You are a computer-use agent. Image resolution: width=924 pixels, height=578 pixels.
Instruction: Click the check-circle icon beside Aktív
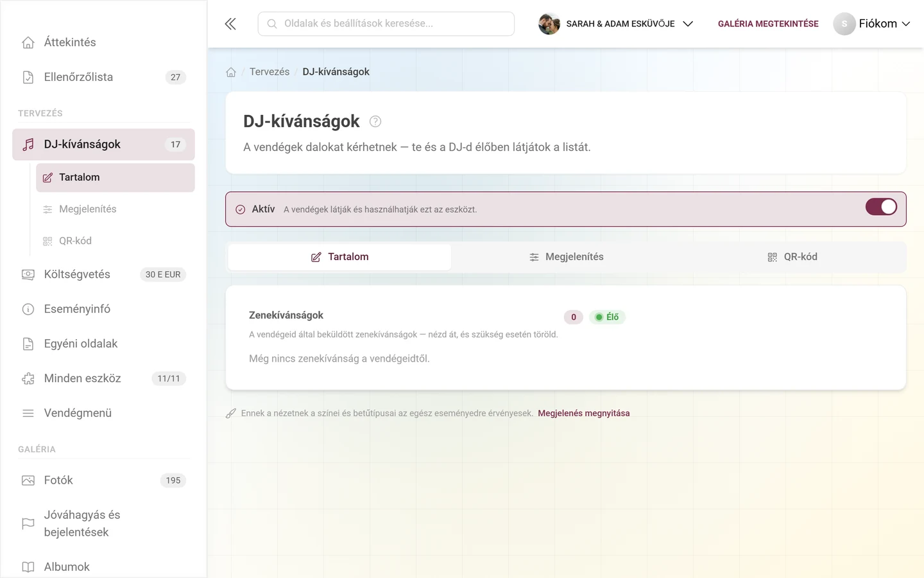click(x=241, y=209)
